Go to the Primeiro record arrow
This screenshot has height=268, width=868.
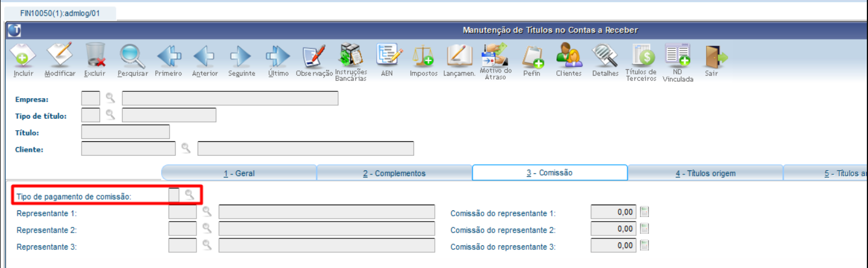pyautogui.click(x=169, y=56)
